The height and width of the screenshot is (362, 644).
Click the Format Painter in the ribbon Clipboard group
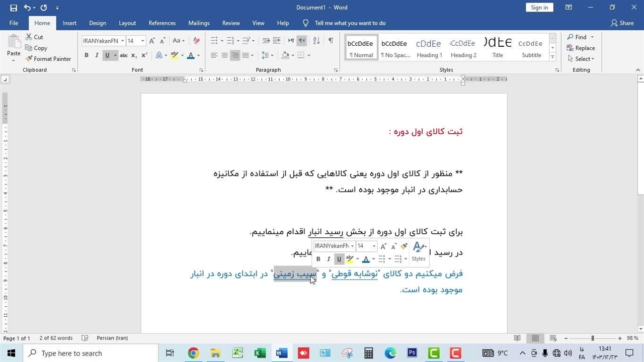[48, 59]
